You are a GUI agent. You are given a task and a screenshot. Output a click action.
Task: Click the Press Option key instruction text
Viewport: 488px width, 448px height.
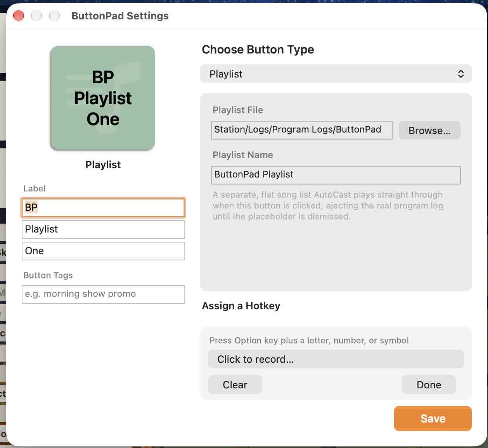[309, 340]
